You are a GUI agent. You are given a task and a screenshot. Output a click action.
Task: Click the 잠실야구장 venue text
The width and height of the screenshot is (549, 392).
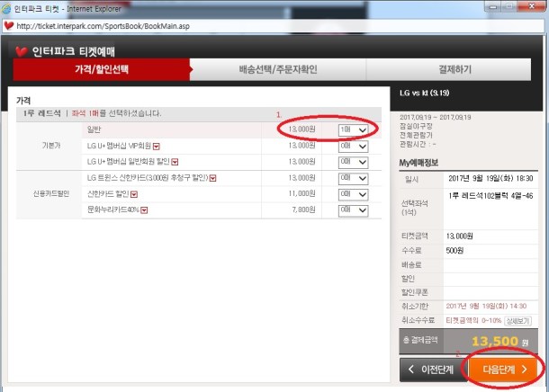click(x=416, y=126)
